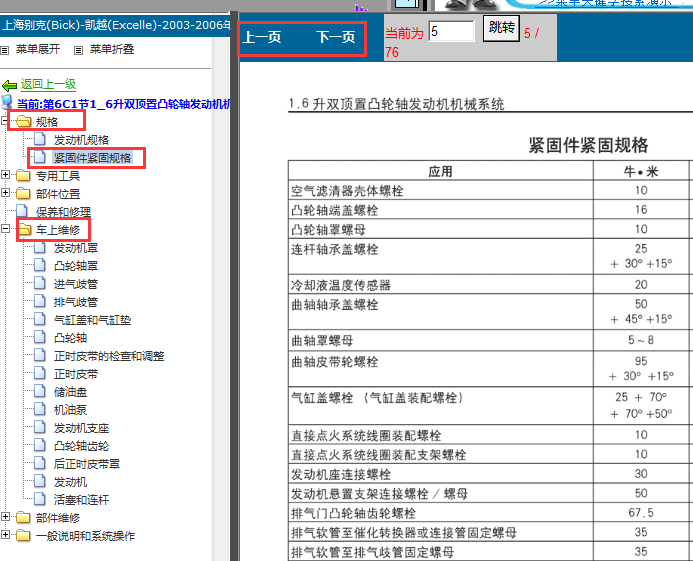Click the page icon for 发动机支座
This screenshot has height=561, width=693.
coord(40,427)
